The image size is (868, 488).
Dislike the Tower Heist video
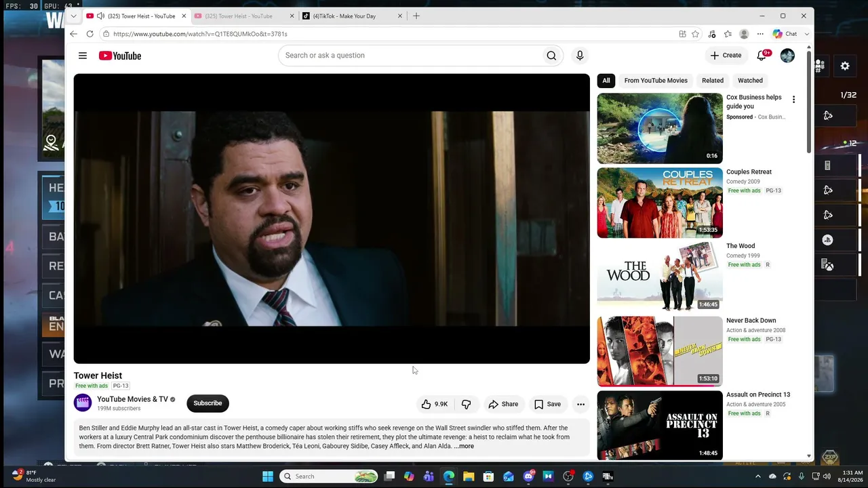pyautogui.click(x=466, y=404)
